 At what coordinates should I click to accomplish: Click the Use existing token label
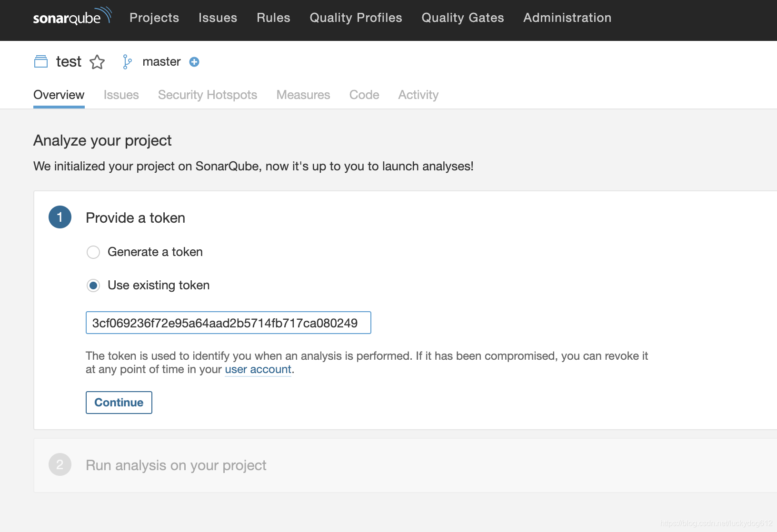(x=159, y=285)
